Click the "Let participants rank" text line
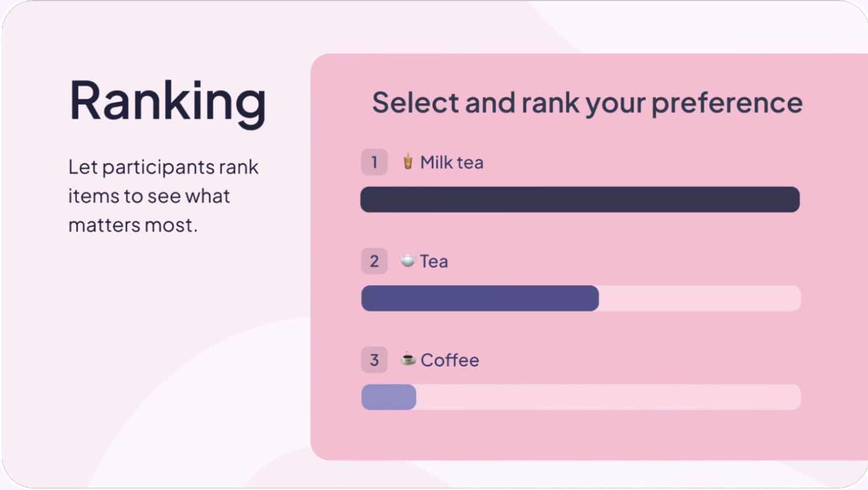 tap(163, 167)
